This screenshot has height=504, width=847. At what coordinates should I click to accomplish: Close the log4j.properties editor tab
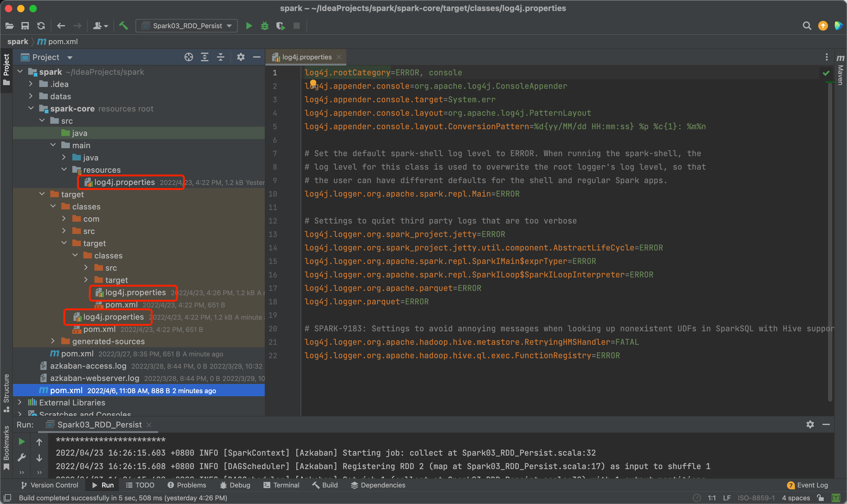tap(339, 57)
